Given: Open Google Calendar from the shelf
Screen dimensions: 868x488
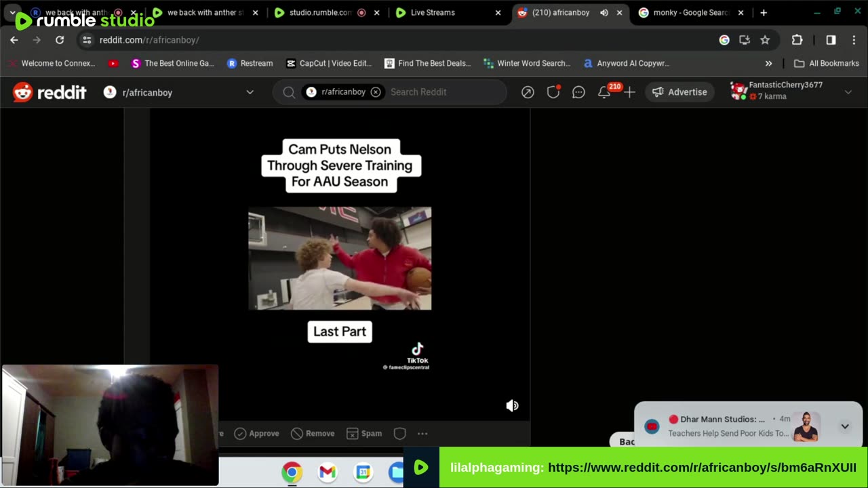Looking at the screenshot, I should point(363,472).
